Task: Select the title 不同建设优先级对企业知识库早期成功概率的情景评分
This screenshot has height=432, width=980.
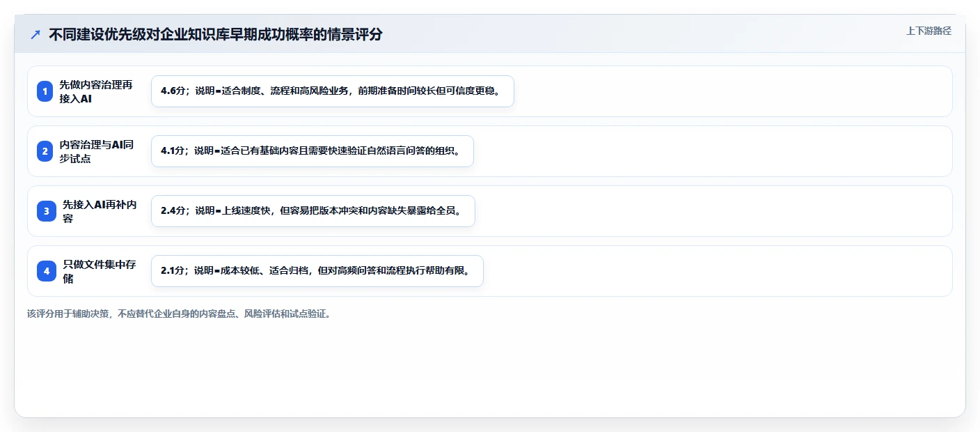Action: 216,34
